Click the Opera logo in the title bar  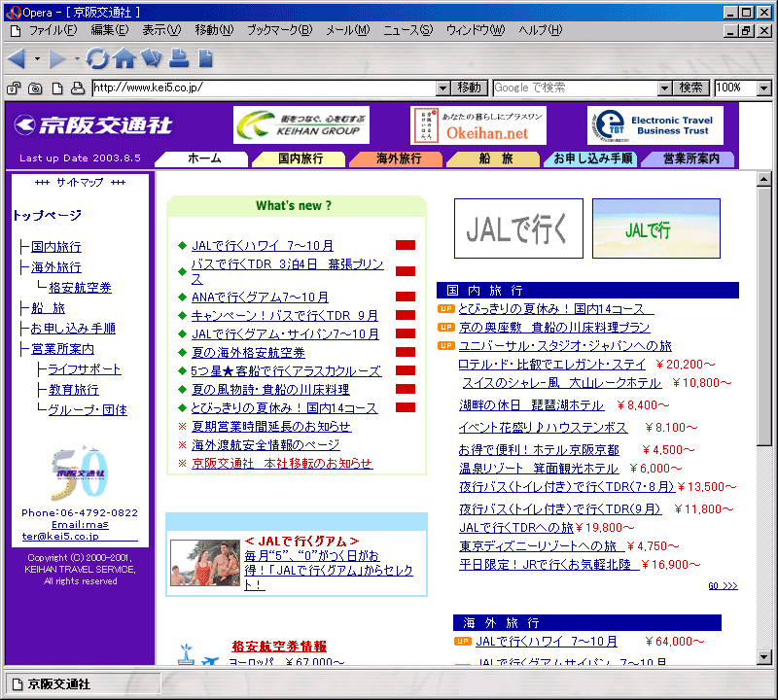[x=14, y=13]
